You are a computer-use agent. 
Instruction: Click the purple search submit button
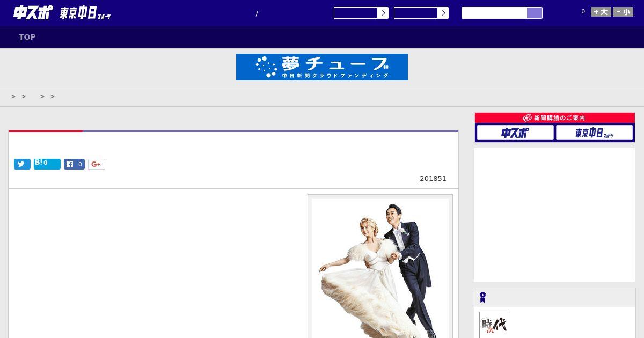point(535,13)
